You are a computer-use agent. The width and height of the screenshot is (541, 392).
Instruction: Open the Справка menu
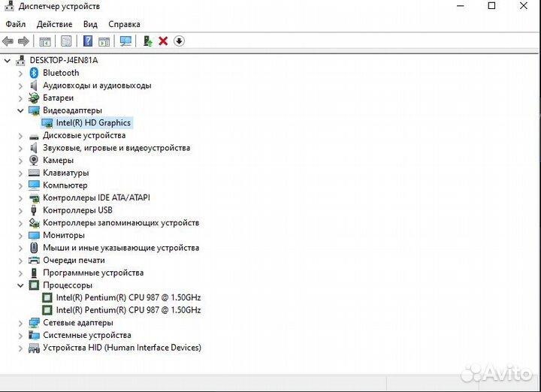pyautogui.click(x=124, y=24)
